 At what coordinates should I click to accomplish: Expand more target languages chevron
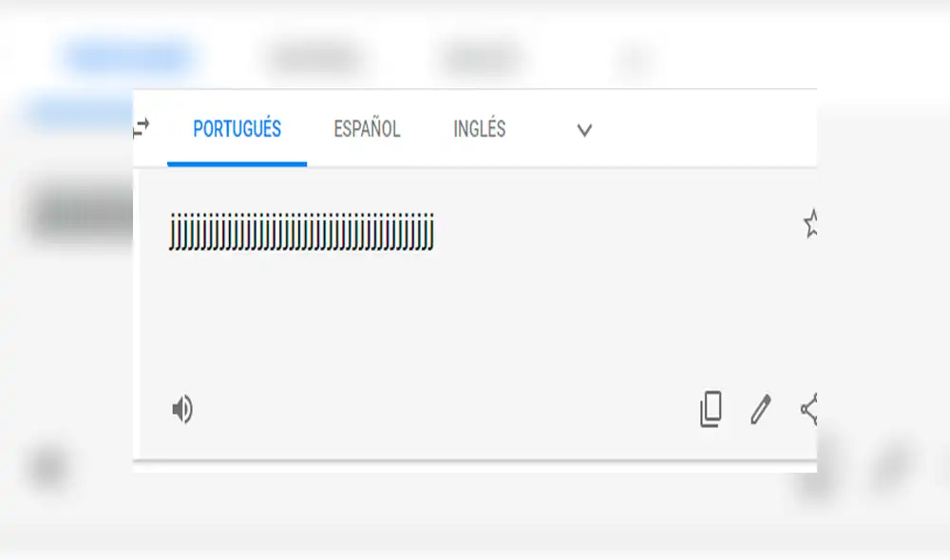coord(584,130)
